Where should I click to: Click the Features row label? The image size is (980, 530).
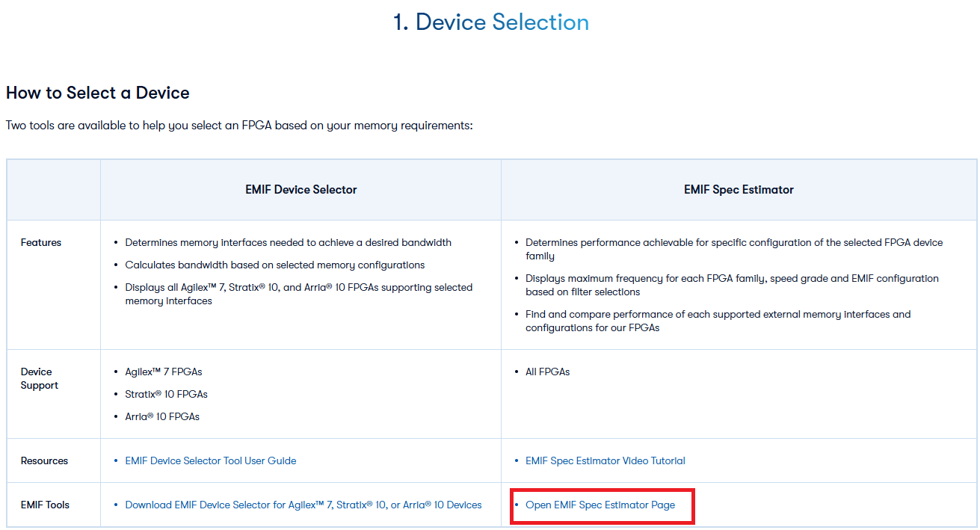tap(41, 243)
